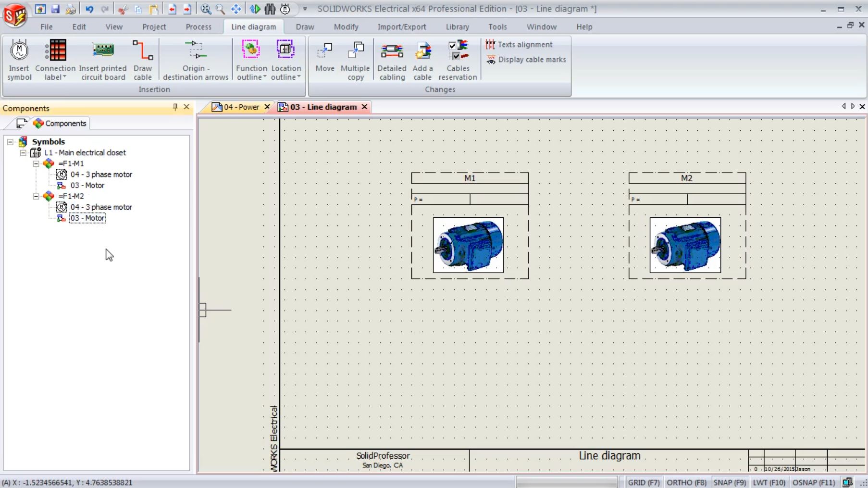Select the M2 motor symbol image
The image size is (868, 488).
[685, 245]
